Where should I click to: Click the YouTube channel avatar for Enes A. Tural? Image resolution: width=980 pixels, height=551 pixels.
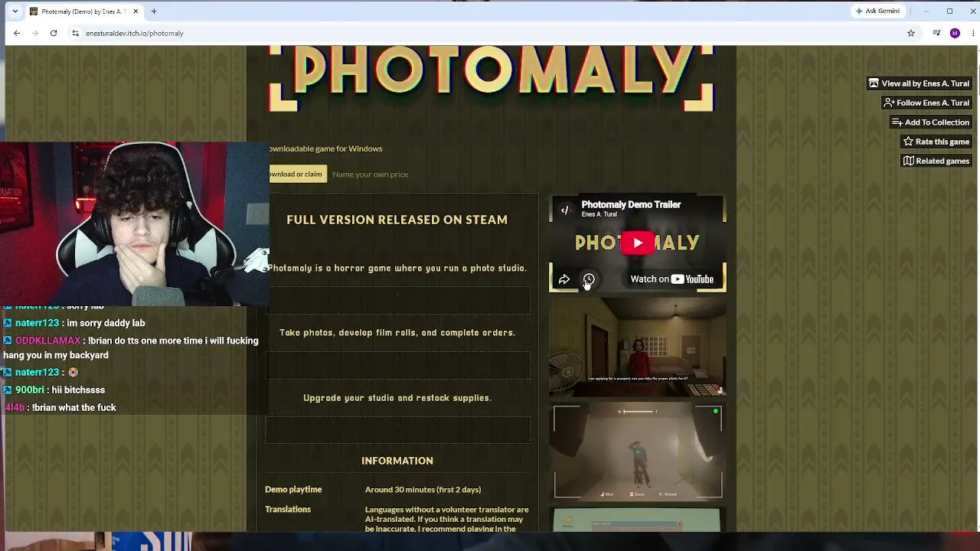click(x=565, y=210)
